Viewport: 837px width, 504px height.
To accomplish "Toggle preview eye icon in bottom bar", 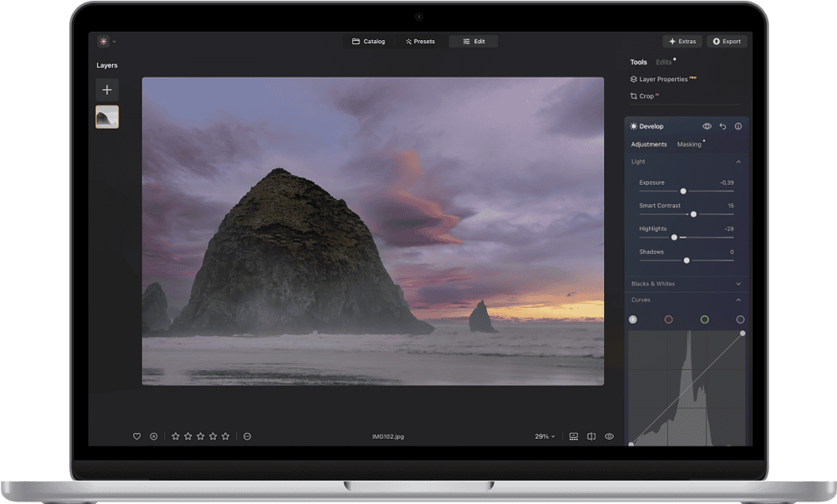I will click(609, 436).
